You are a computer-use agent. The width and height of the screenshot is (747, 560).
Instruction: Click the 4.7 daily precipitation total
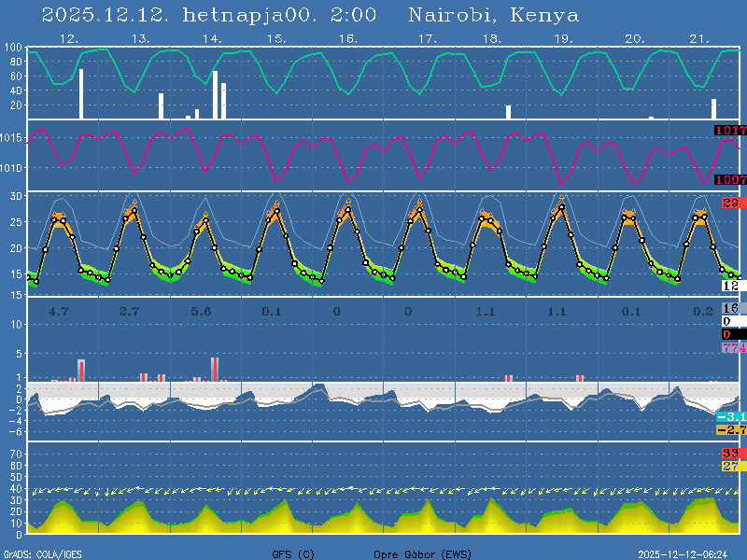coord(59,310)
